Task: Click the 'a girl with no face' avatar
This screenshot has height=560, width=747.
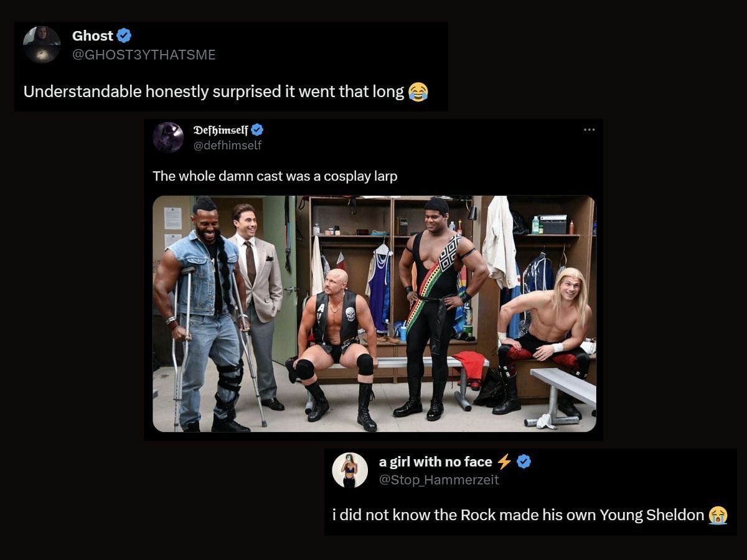Action: pyautogui.click(x=350, y=470)
